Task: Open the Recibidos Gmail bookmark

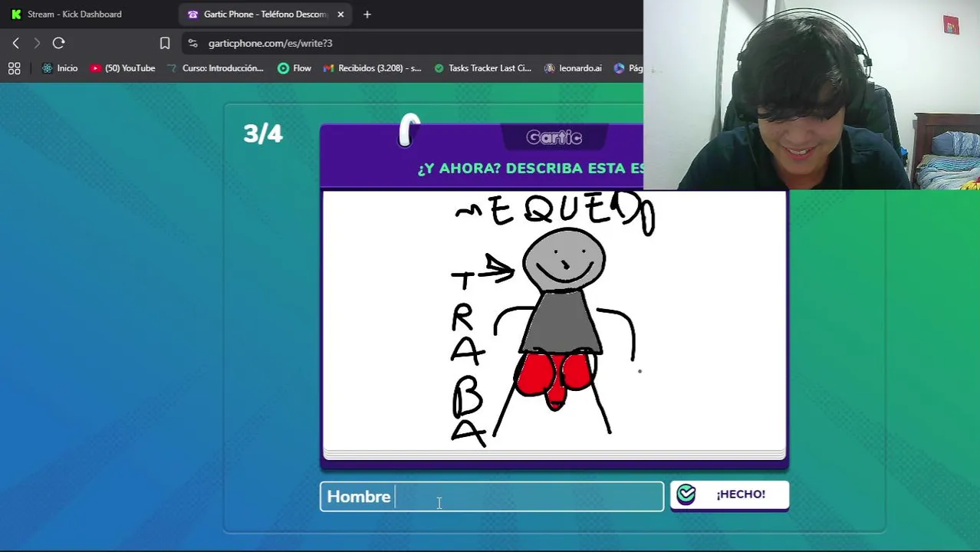Action: click(x=372, y=68)
